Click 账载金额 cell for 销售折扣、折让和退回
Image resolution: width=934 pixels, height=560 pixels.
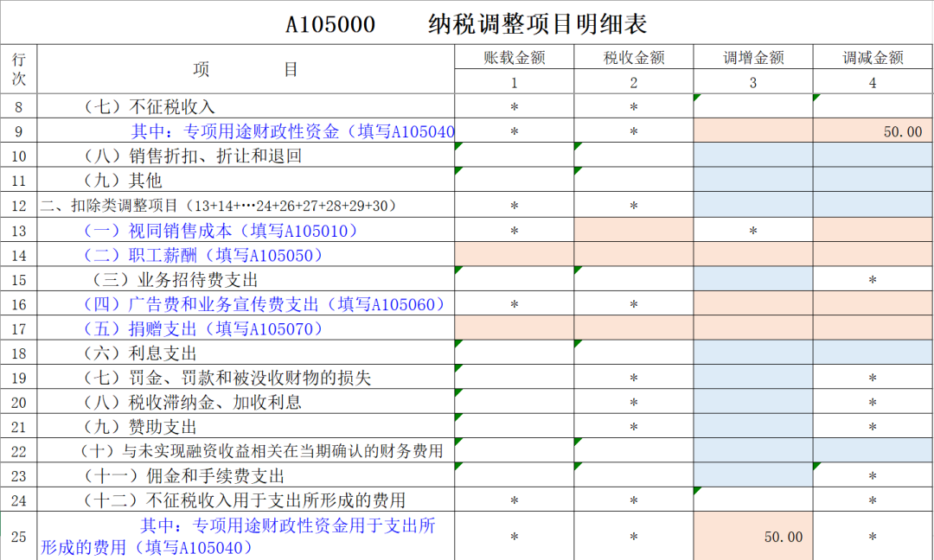(515, 156)
